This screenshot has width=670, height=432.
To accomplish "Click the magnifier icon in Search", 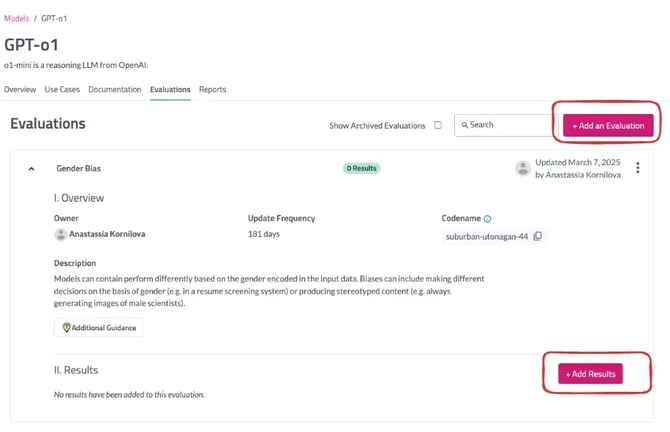I will coord(464,125).
